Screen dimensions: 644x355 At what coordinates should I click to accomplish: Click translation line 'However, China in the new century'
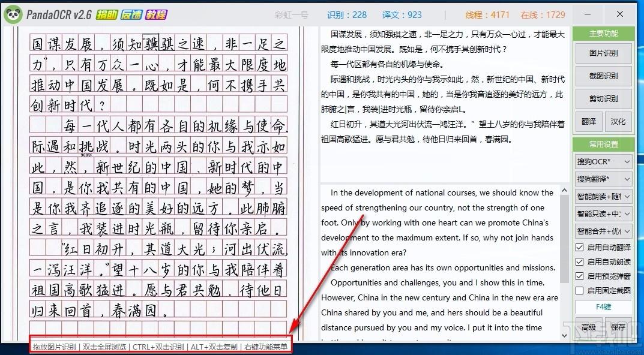pyautogui.click(x=439, y=297)
